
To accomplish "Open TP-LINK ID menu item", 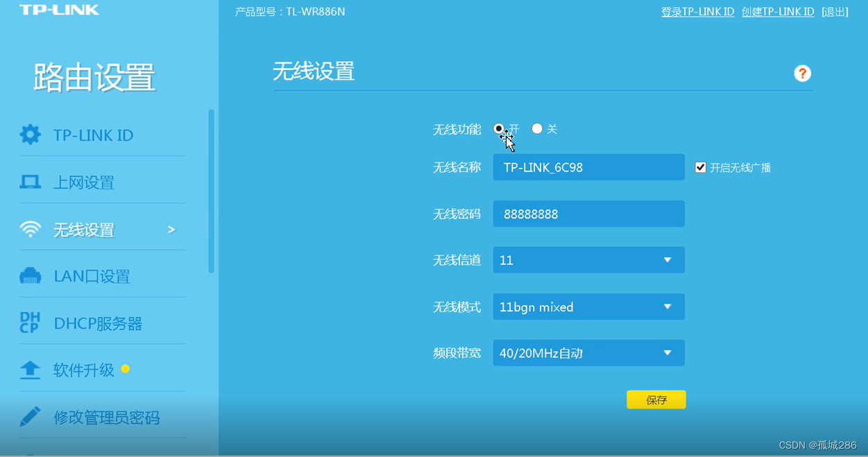I will [93, 135].
